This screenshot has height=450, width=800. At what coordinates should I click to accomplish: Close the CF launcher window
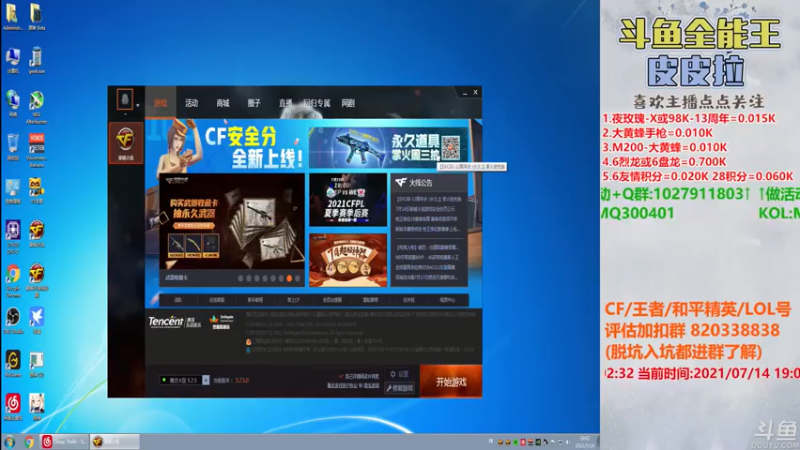pos(476,92)
